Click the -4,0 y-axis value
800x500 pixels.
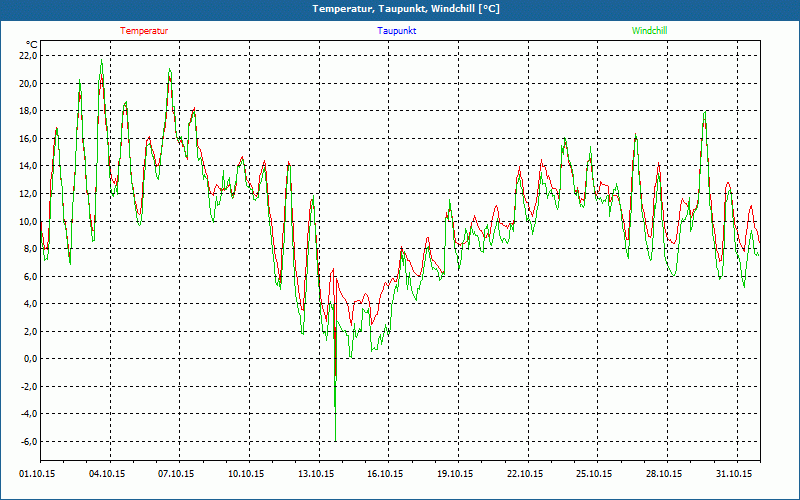click(29, 414)
